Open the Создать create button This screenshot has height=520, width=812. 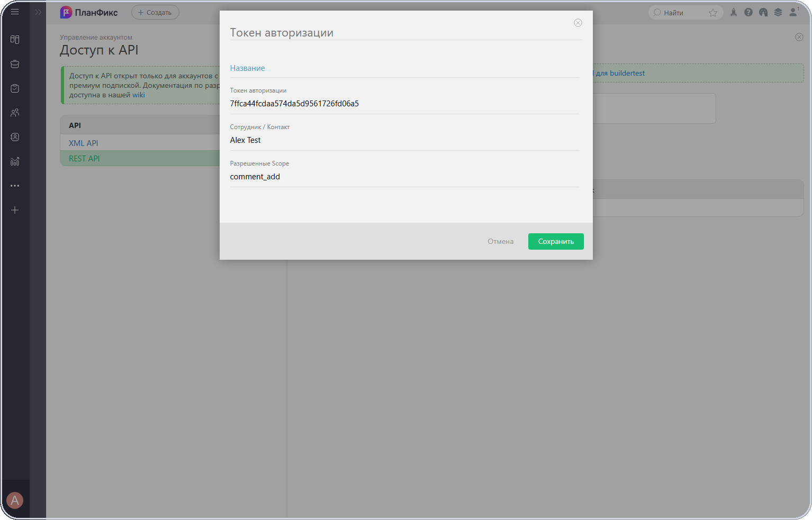tap(155, 12)
